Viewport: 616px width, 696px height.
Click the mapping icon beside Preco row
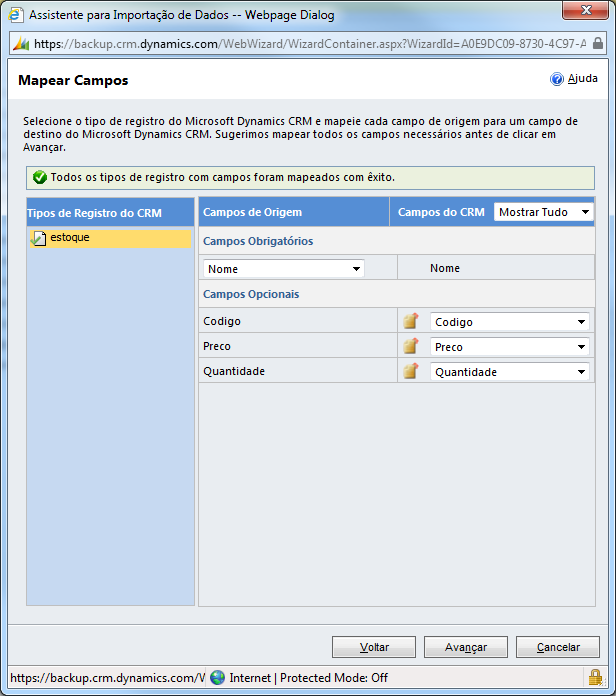pyautogui.click(x=410, y=347)
